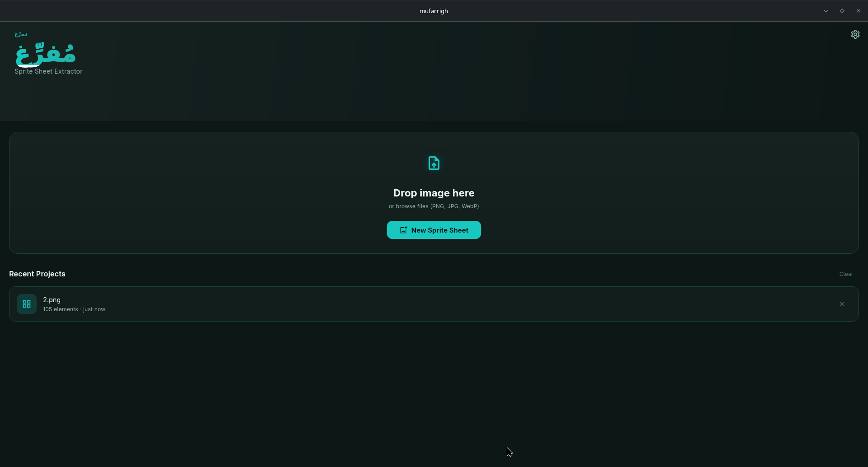The image size is (868, 467).
Task: Click the upload file icon in drop zone
Action: tap(434, 163)
